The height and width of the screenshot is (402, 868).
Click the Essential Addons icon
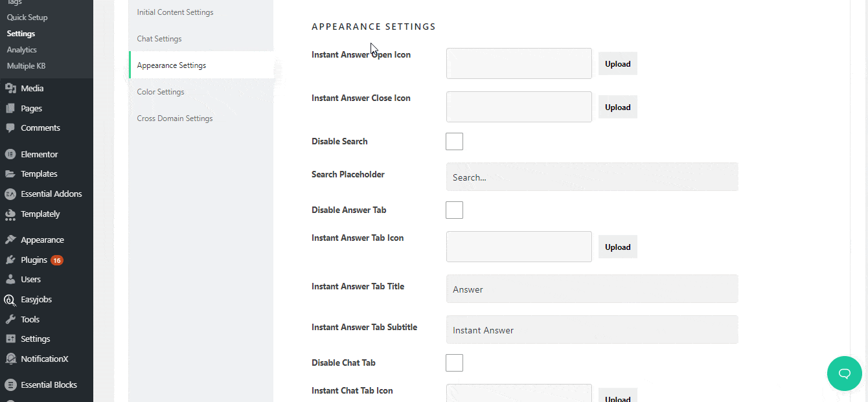click(10, 194)
